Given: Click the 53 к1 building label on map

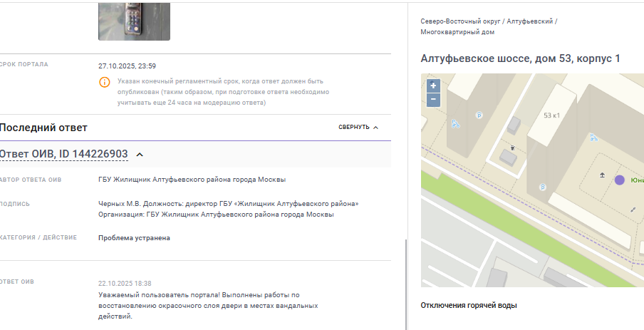Looking at the screenshot, I should click(x=552, y=115).
